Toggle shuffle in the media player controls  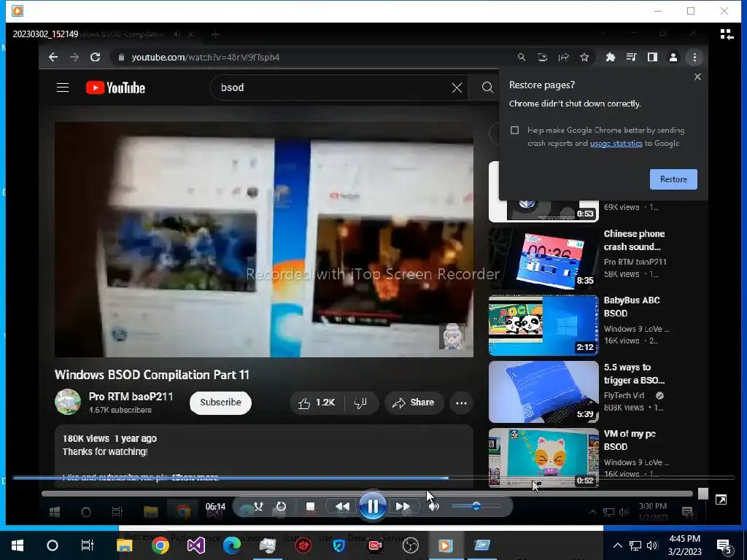click(x=259, y=506)
